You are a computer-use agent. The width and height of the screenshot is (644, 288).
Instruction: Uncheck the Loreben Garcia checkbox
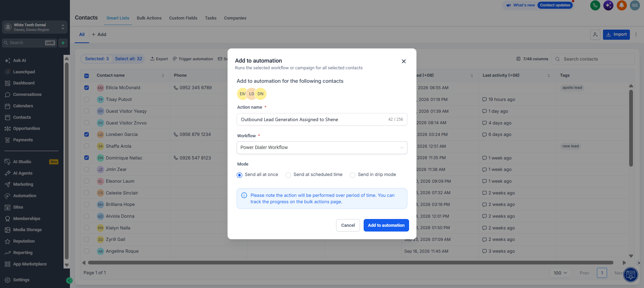87,135
